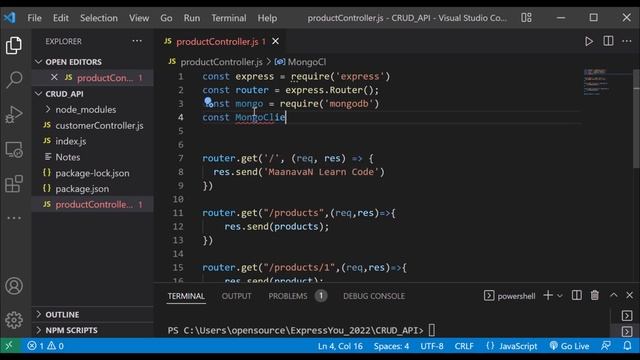
Task: Open Run and Debug view
Action: pyautogui.click(x=14, y=114)
